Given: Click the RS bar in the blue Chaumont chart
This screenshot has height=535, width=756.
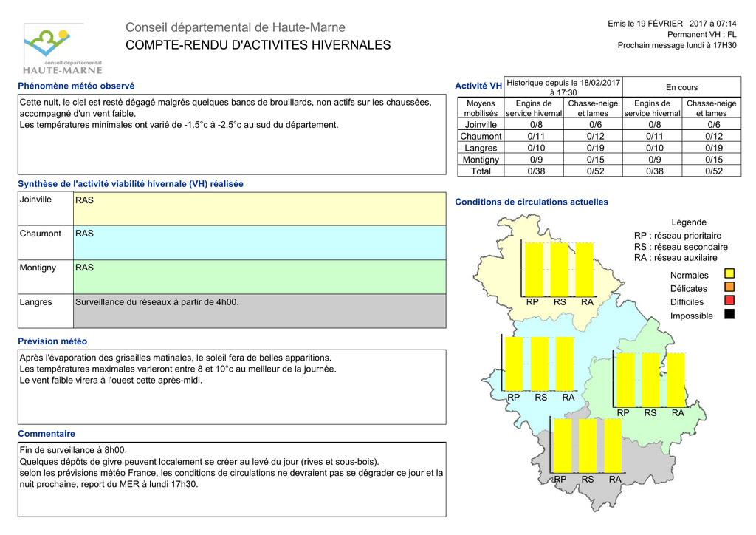Looking at the screenshot, I should click(x=540, y=364).
